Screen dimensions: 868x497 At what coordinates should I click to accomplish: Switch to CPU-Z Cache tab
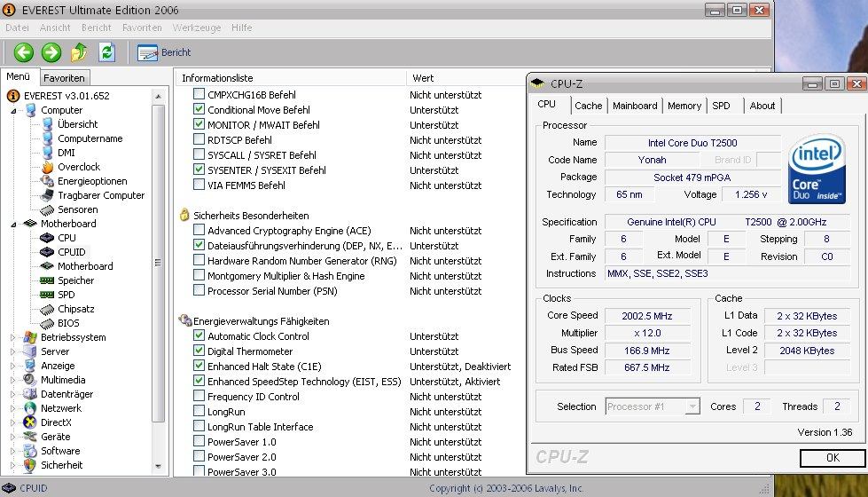coord(588,106)
